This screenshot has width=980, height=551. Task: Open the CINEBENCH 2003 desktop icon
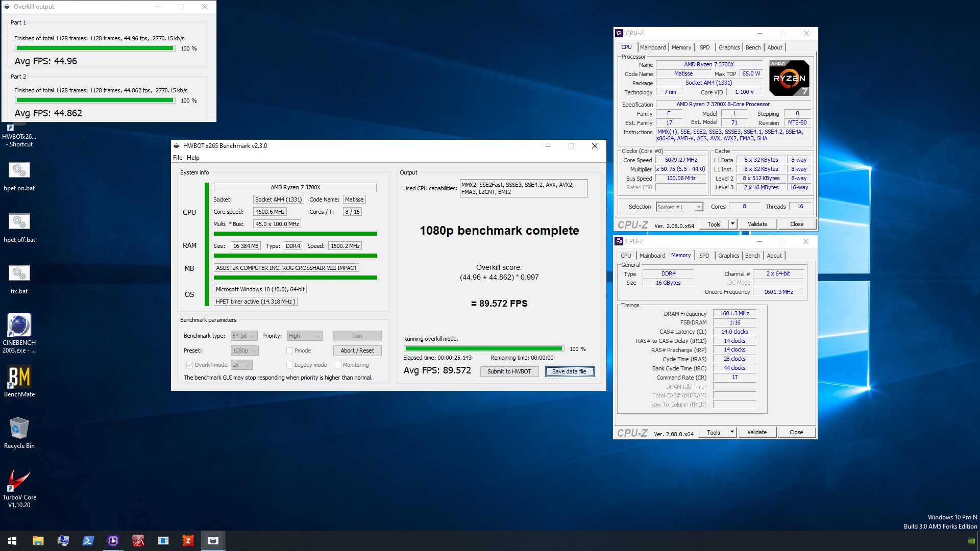19,334
